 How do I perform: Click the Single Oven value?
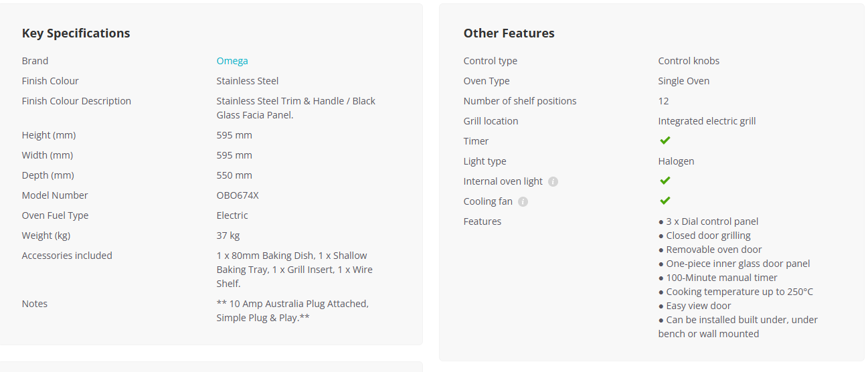point(683,81)
